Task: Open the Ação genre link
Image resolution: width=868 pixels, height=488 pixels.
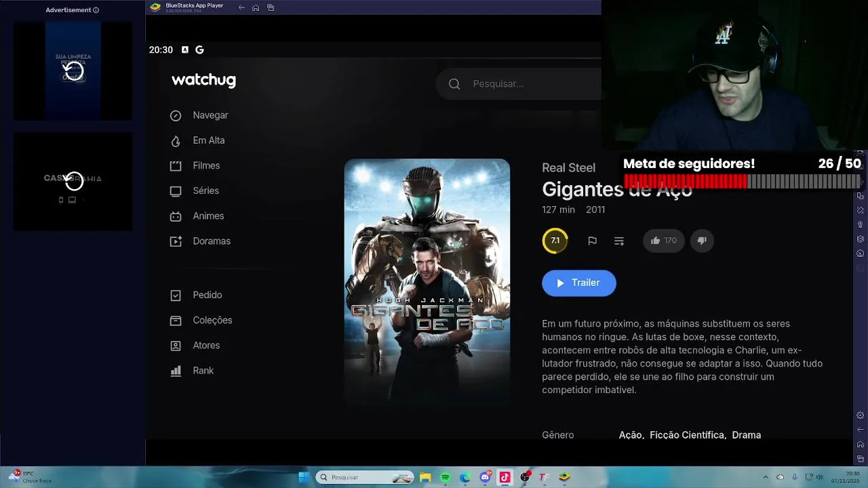Action: 630,435
